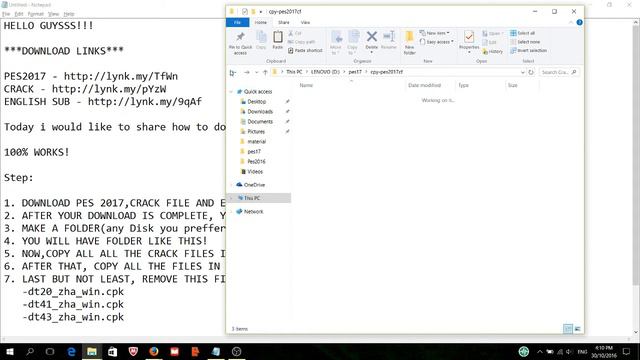Screen dimensions: 640x360
Task: Click the Edit item in Open group
Action: click(x=489, y=42)
